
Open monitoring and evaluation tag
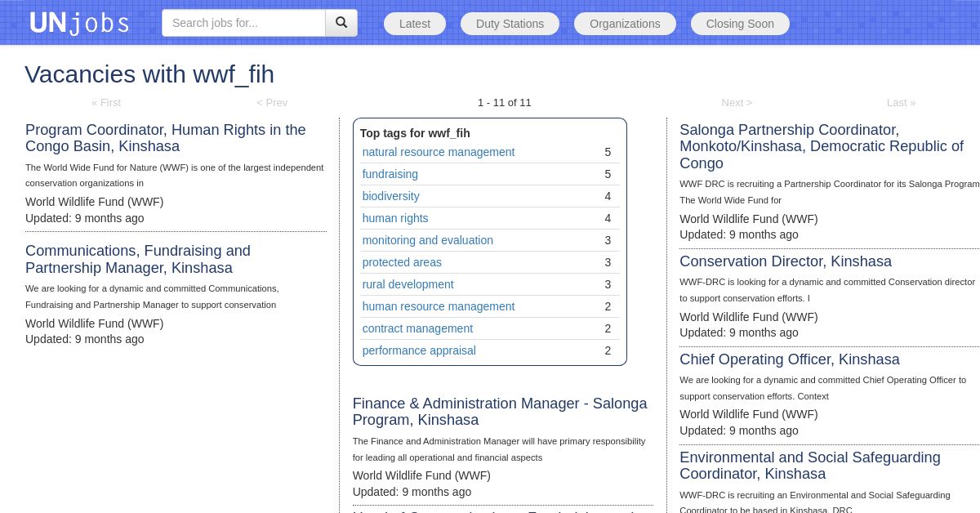pos(428,240)
